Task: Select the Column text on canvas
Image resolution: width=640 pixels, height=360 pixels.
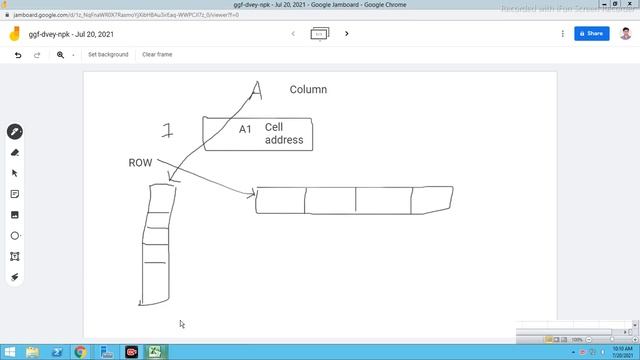Action: coord(308,89)
